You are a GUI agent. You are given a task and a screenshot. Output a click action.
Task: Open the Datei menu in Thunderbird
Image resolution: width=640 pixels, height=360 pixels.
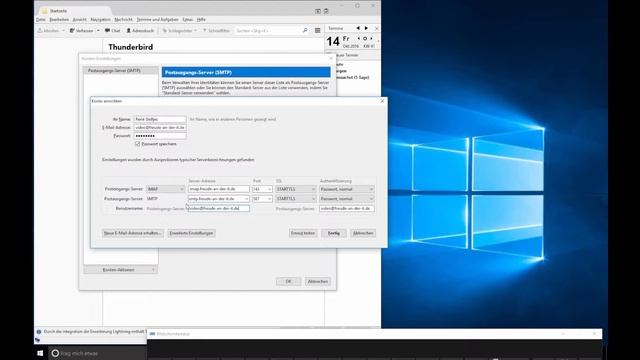point(40,20)
